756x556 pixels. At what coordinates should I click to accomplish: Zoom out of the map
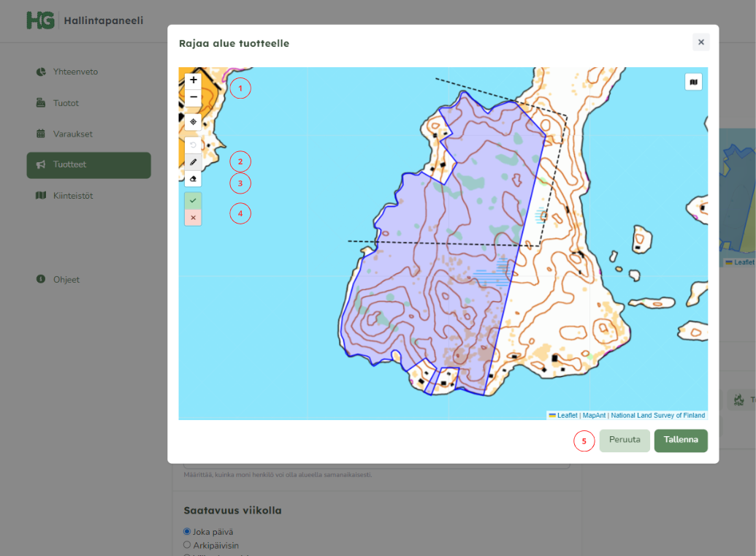point(193,97)
